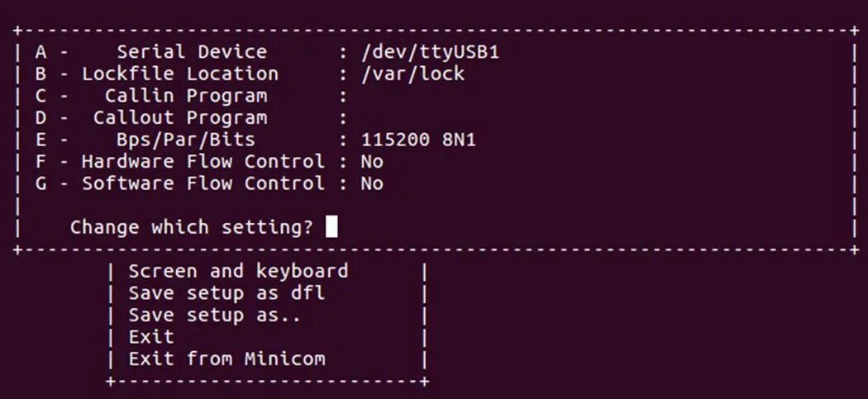Viewport: 868px width, 399px height.
Task: Toggle the Software Flow Control No value
Action: (x=372, y=183)
